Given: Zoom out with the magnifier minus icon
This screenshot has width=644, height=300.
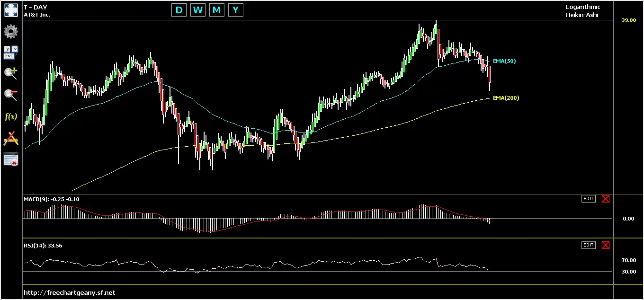Looking at the screenshot, I should 11,95.
